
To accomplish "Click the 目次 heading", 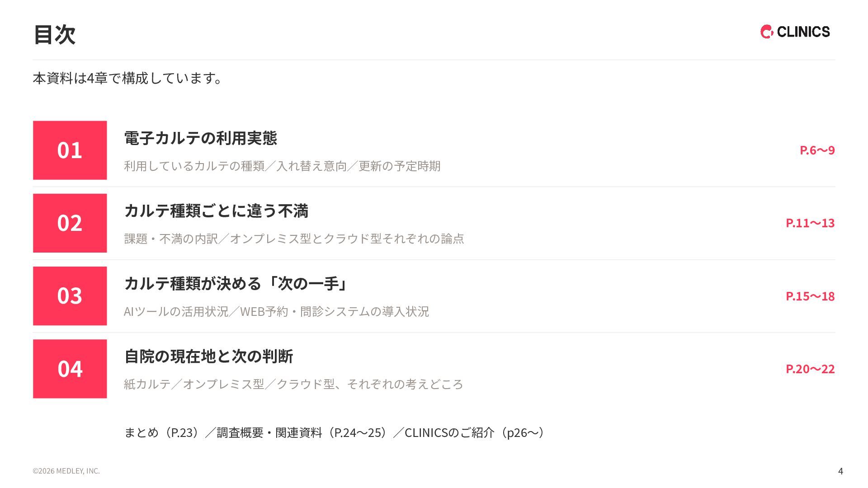I will [x=54, y=34].
